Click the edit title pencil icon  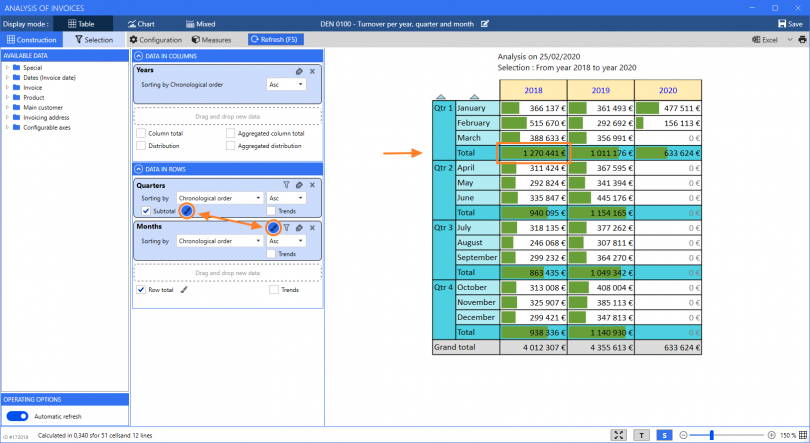click(x=485, y=24)
